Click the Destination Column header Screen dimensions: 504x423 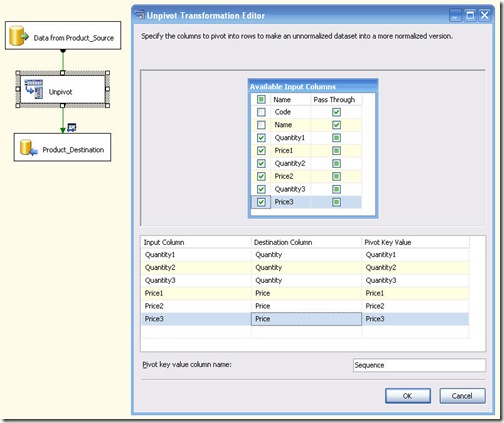[306, 242]
